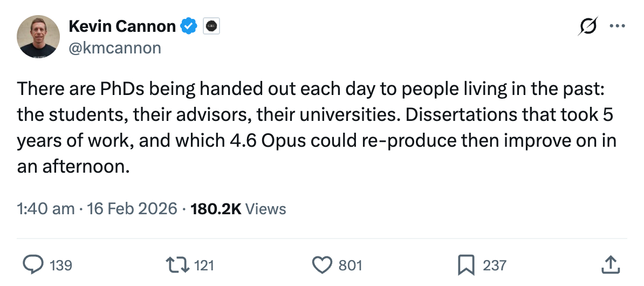This screenshot has height=286, width=644.
Task: Click the 121 reposts count
Action: point(204,265)
